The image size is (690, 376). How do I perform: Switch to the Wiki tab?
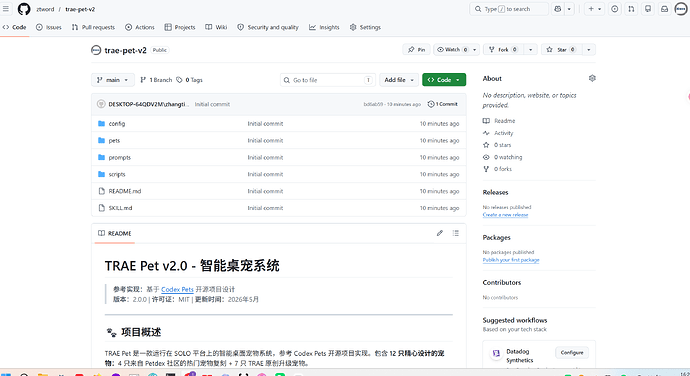pos(216,27)
